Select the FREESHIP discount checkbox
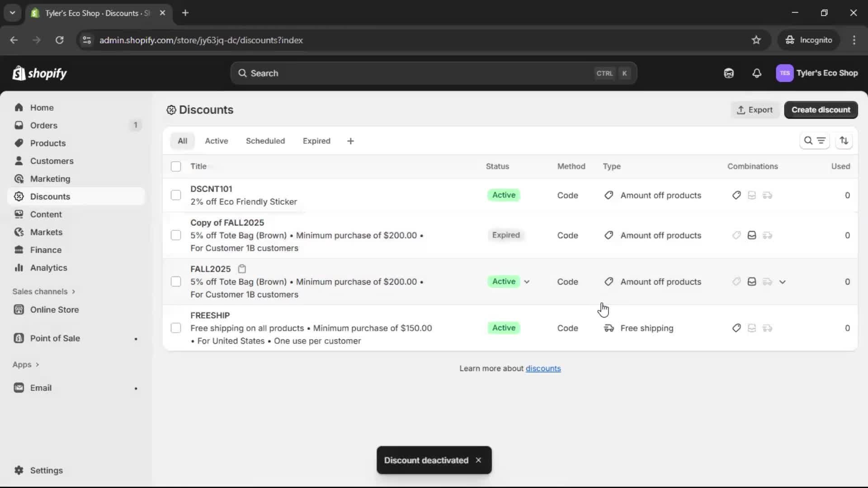868x488 pixels. click(x=176, y=328)
